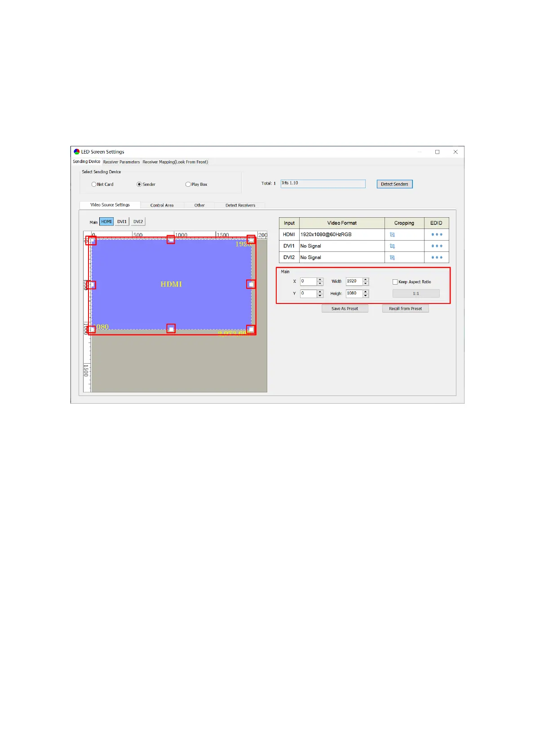Click the Input column header
Screen dimensions: 535x756
click(289, 223)
